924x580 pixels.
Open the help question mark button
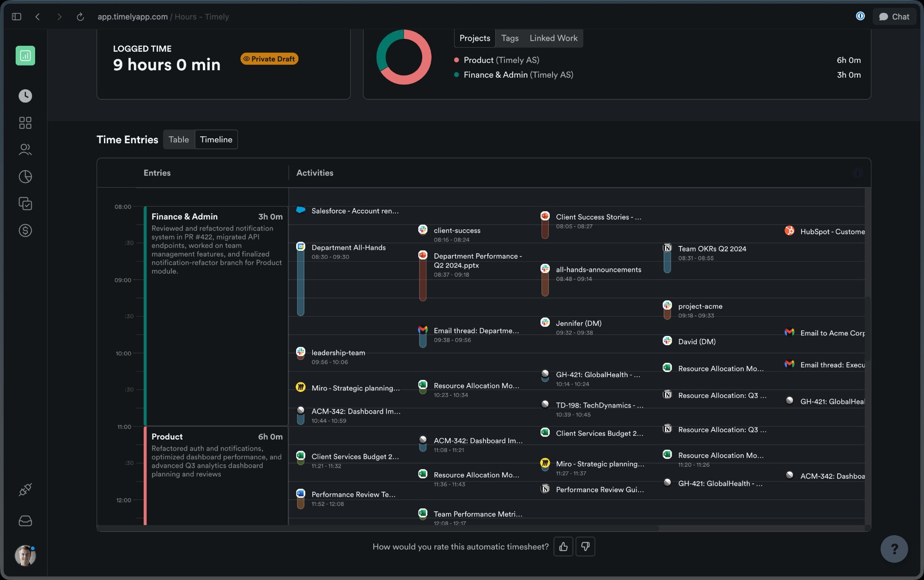tap(894, 549)
